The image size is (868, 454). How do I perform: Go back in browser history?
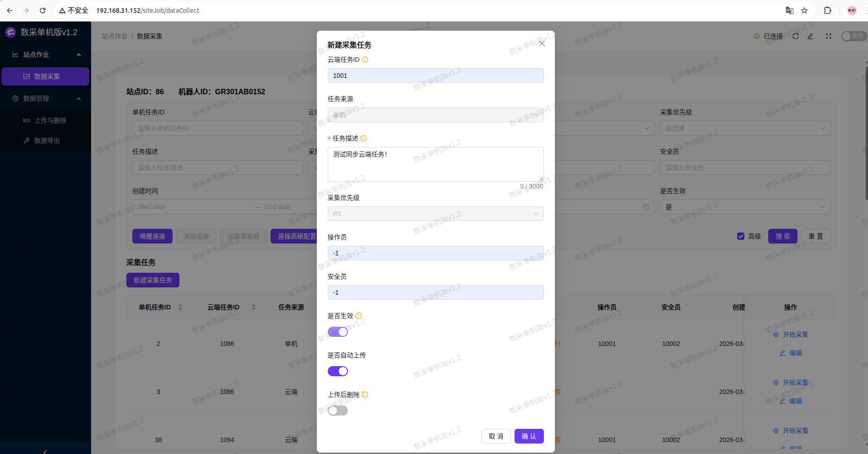[x=10, y=11]
